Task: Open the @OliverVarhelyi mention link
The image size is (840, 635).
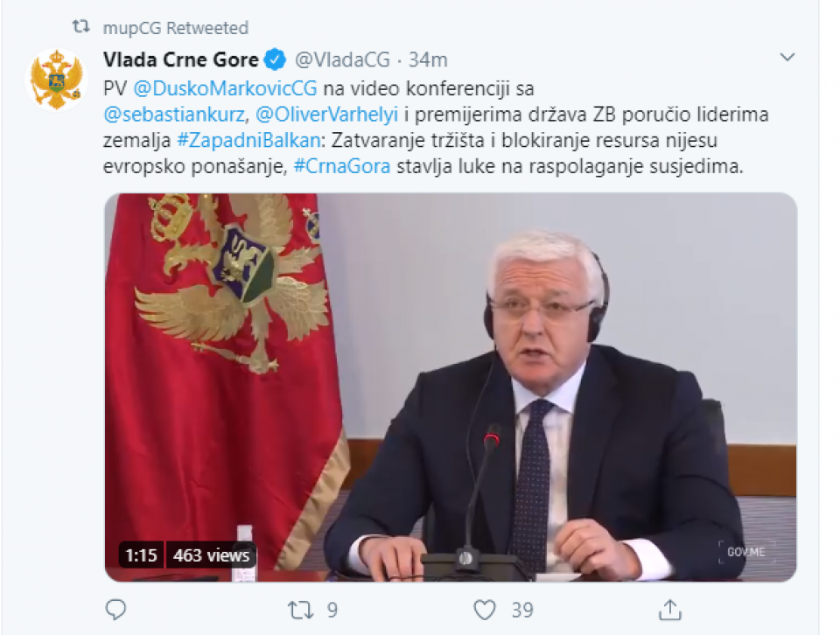Action: [x=326, y=115]
